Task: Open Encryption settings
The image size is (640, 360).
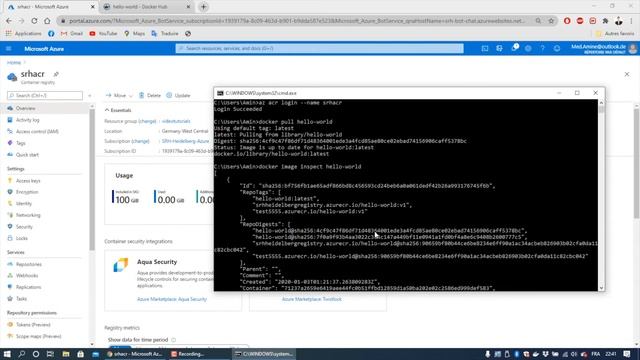Action: coord(27,192)
